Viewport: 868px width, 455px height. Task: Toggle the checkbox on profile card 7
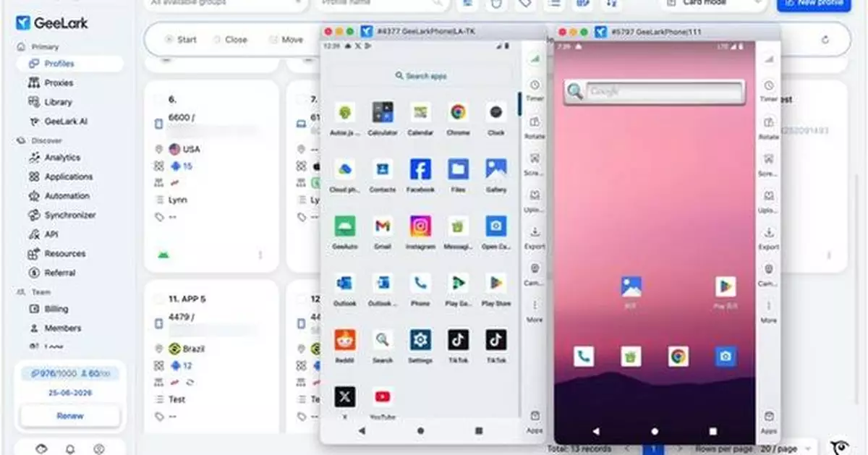click(x=301, y=99)
